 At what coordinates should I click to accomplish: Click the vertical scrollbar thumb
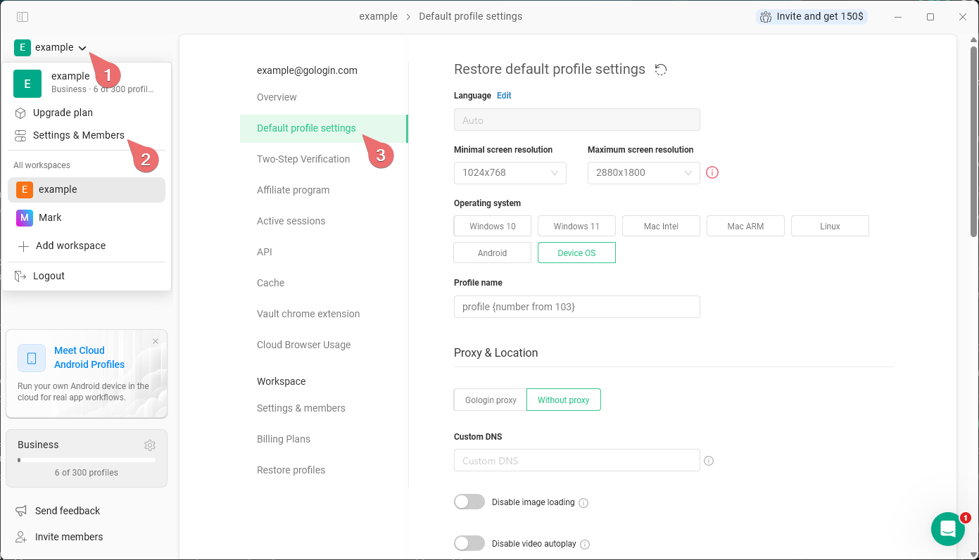coord(973,141)
